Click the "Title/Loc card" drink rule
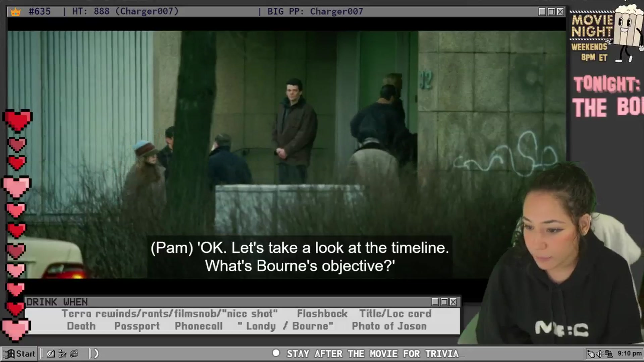The height and width of the screenshot is (362, 644). pyautogui.click(x=395, y=314)
